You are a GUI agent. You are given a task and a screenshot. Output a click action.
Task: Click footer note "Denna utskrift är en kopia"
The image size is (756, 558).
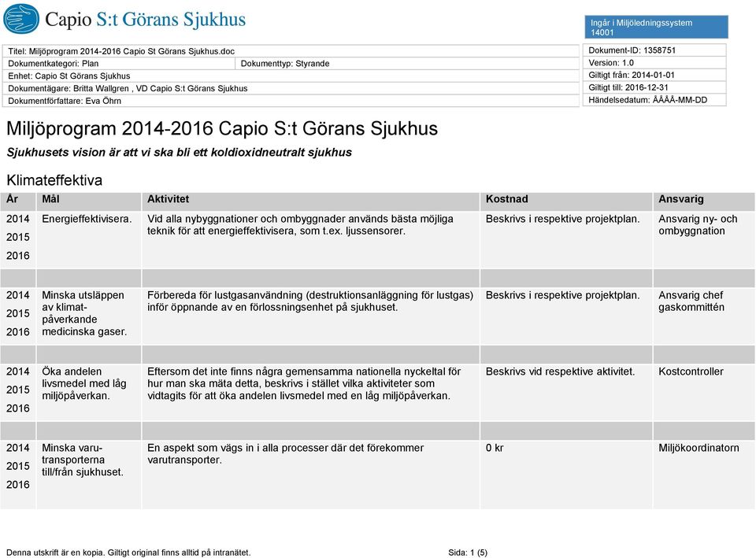coord(128,552)
